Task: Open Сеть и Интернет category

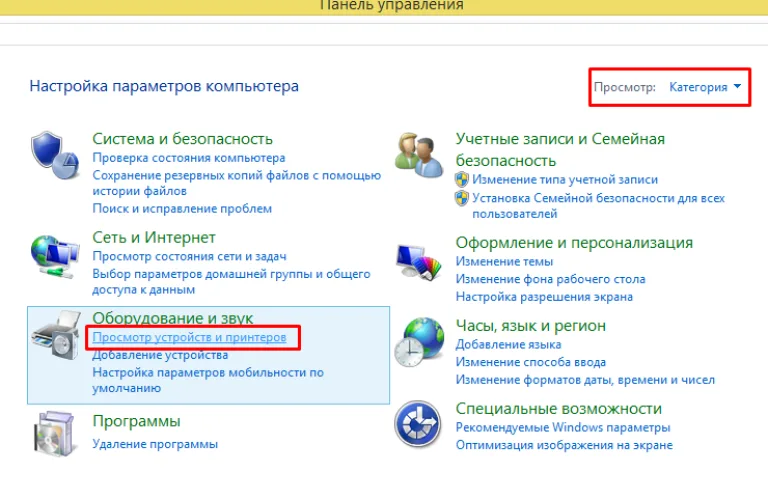Action: 154,238
